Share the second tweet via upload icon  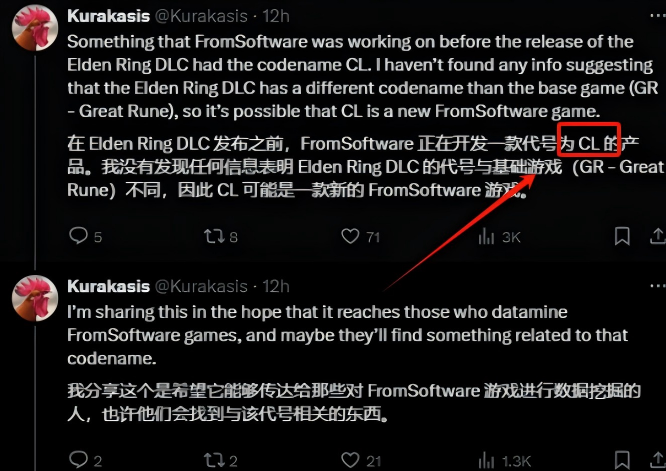coord(658,460)
